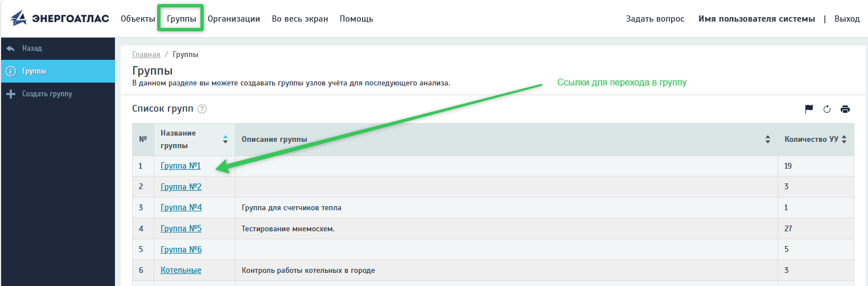Open the Объекты menu item
The height and width of the screenshot is (286, 868).
(138, 19)
